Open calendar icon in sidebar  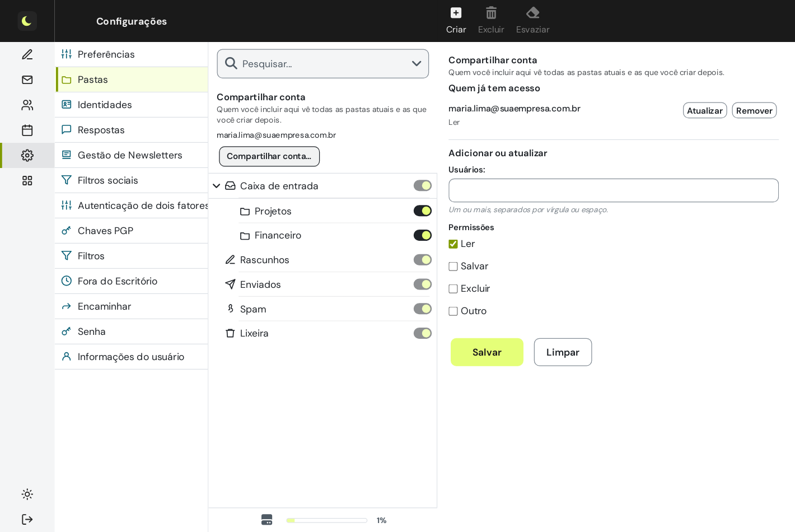tap(27, 130)
